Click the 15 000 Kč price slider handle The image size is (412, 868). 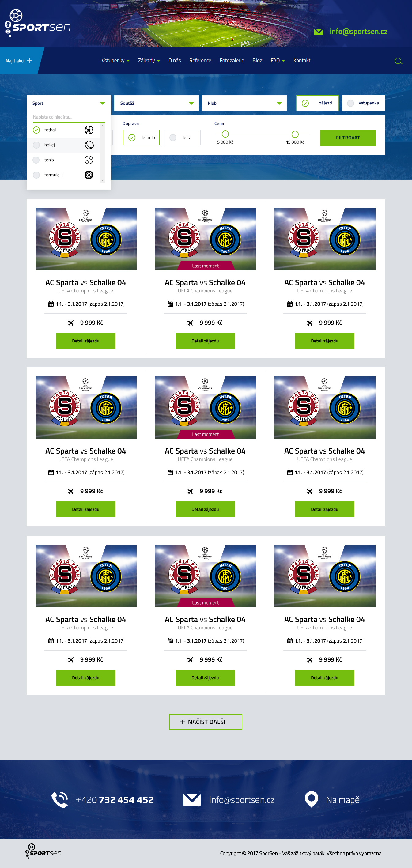click(x=295, y=134)
